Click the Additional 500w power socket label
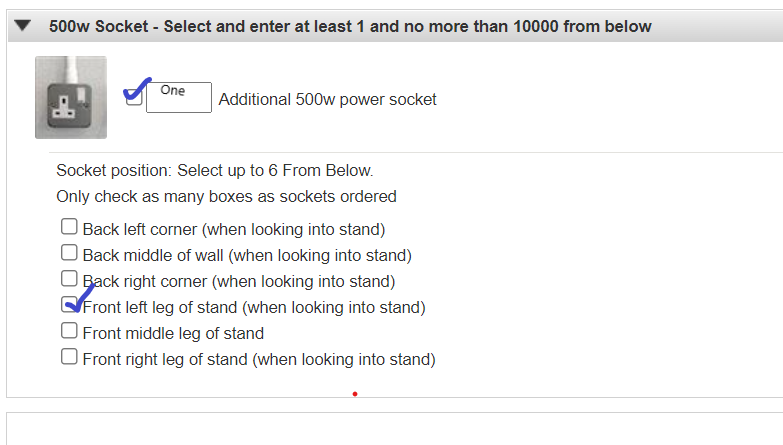 pyautogui.click(x=328, y=99)
